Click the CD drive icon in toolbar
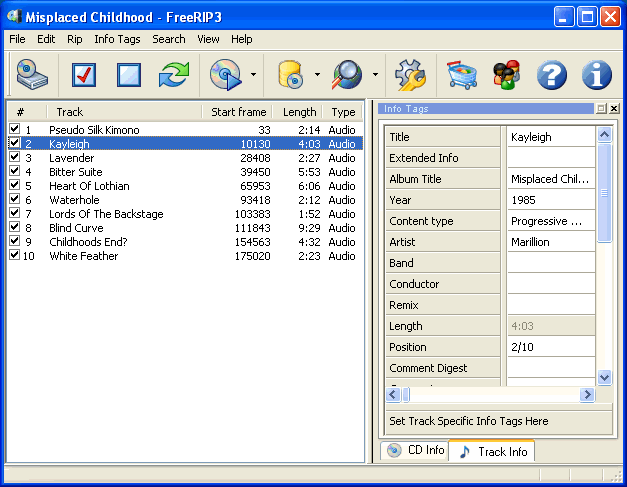627x487 pixels. click(32, 75)
